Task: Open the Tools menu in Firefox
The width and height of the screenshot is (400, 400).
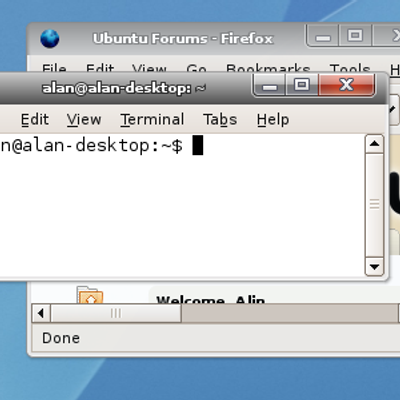Action: [x=350, y=68]
